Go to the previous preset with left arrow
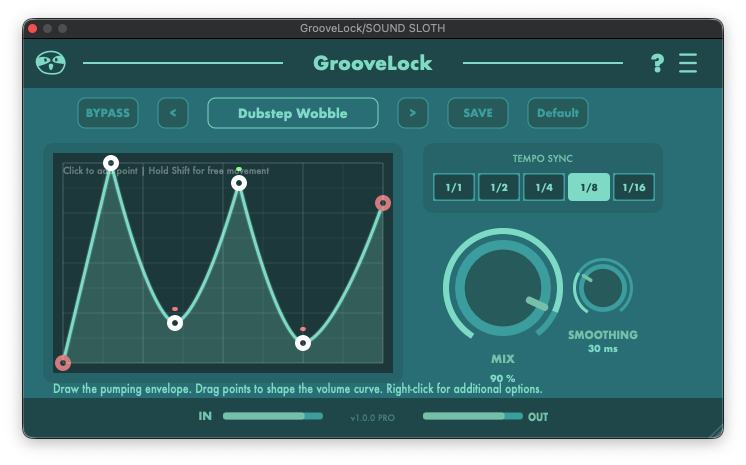Image resolution: width=746 pixels, height=465 pixels. click(x=173, y=113)
